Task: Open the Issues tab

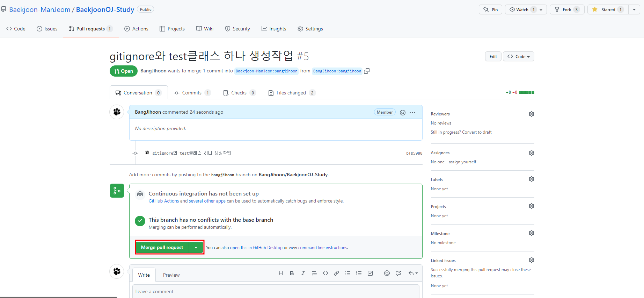Action: coord(47,29)
